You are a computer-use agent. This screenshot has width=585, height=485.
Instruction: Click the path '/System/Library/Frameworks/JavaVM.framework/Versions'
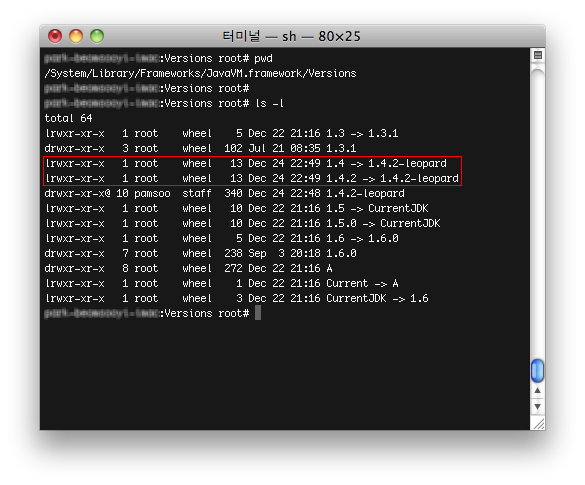200,73
